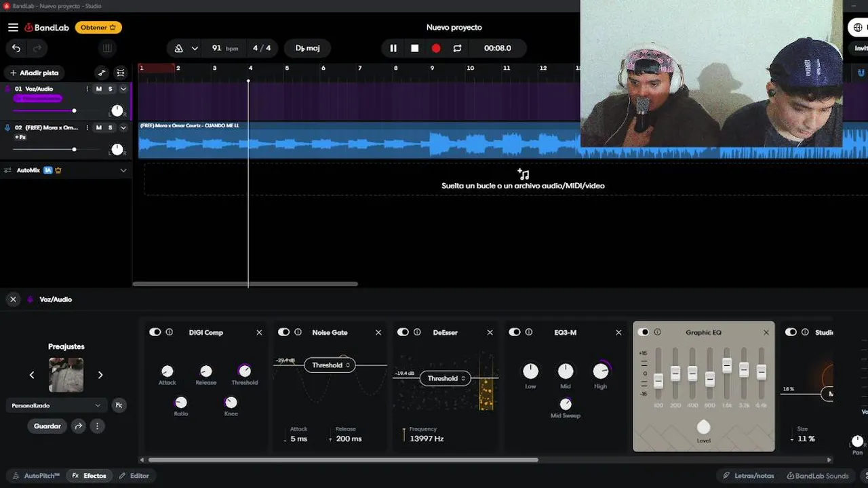868x488 pixels.
Task: Save preset with Guardar button
Action: tap(47, 426)
